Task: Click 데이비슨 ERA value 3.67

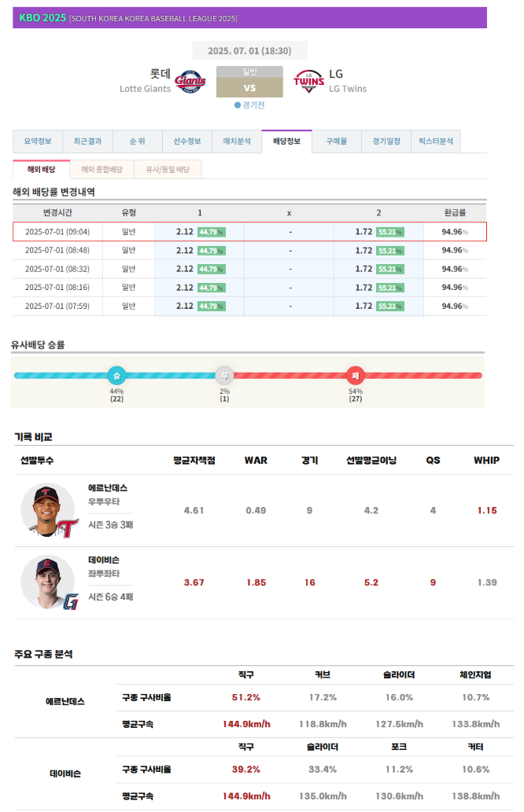Action: coord(194,582)
